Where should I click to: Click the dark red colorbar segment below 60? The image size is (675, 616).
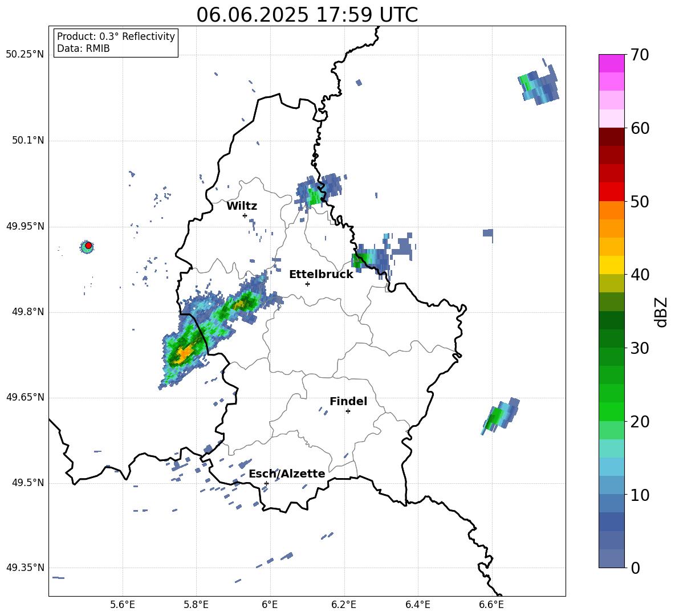point(611,137)
